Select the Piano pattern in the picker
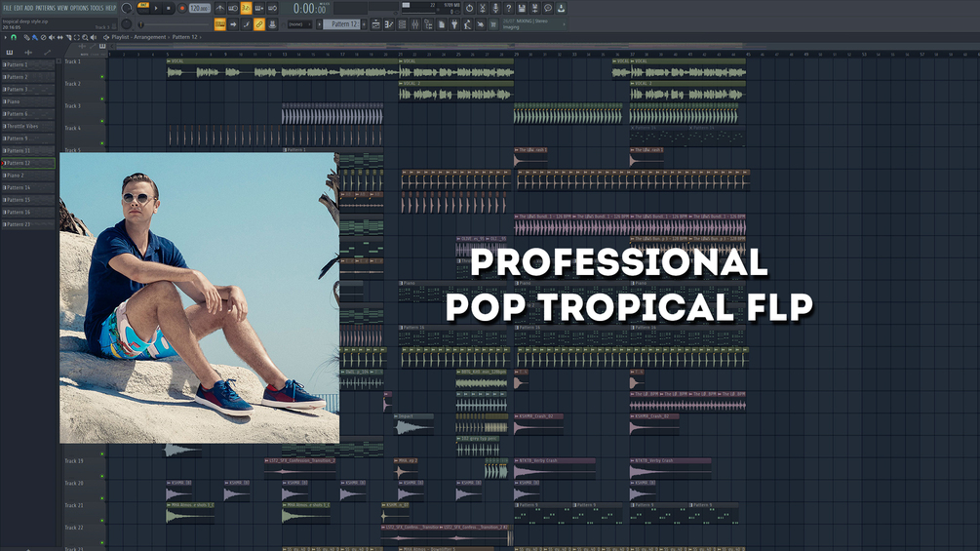 coord(28,101)
